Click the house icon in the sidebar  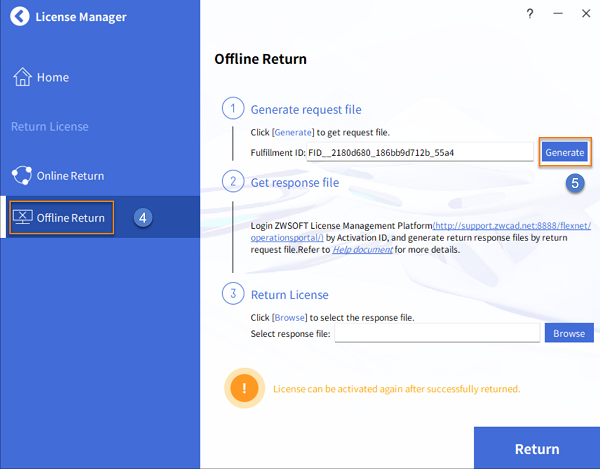point(22,77)
